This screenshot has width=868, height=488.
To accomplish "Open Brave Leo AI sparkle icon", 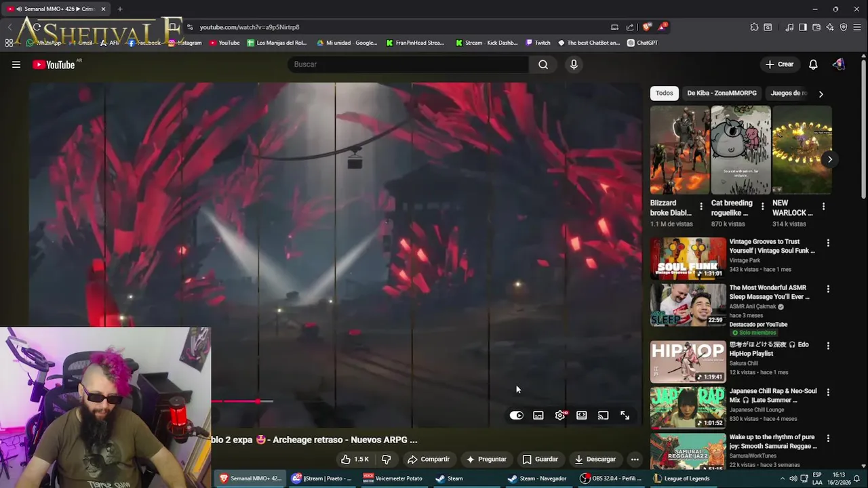I will click(x=830, y=27).
